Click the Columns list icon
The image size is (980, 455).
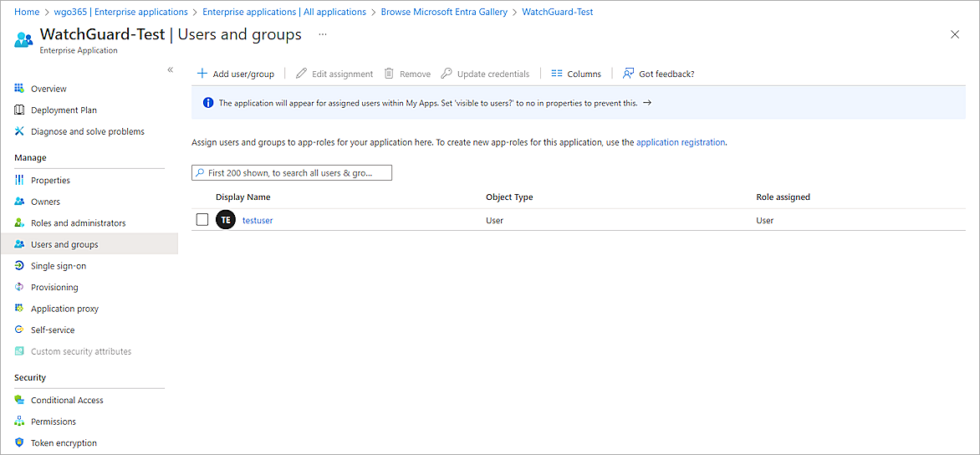pyautogui.click(x=557, y=73)
